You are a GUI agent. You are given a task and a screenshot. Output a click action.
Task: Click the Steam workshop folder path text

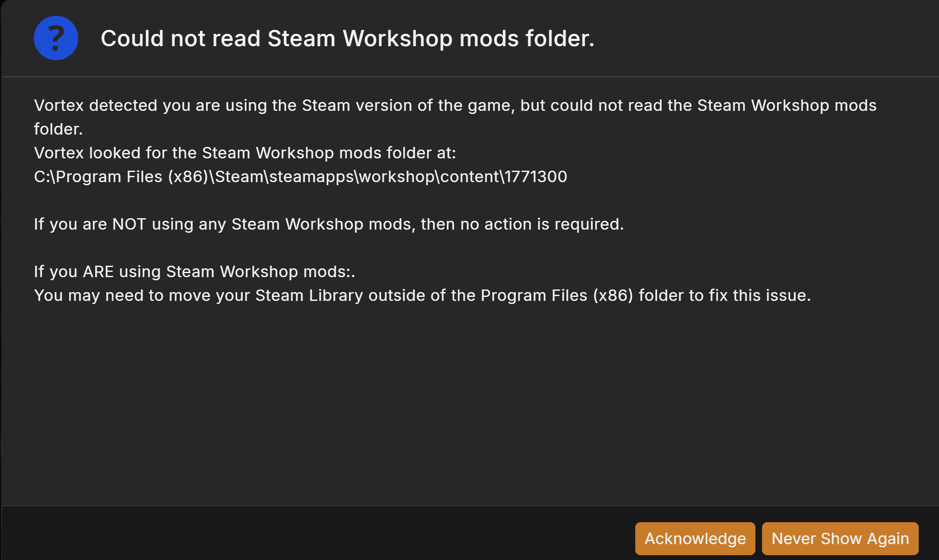click(300, 177)
